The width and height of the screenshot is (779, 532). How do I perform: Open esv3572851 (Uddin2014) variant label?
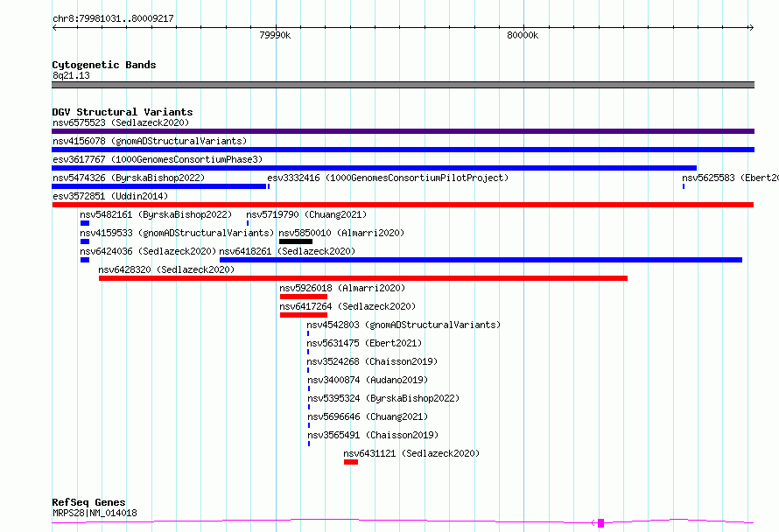110,196
